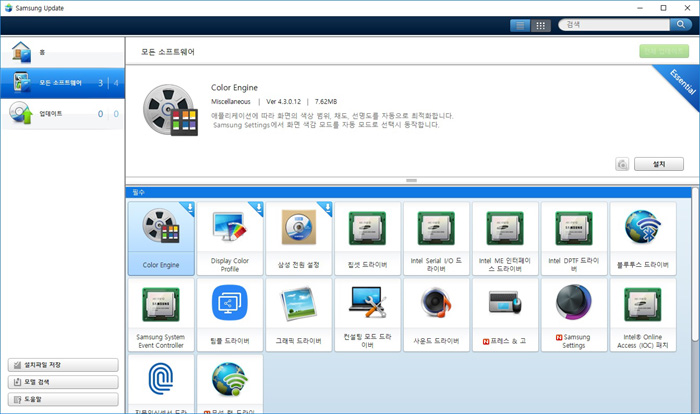Click the 설치파일 저장 button
The height and width of the screenshot is (414, 700).
pyautogui.click(x=63, y=365)
